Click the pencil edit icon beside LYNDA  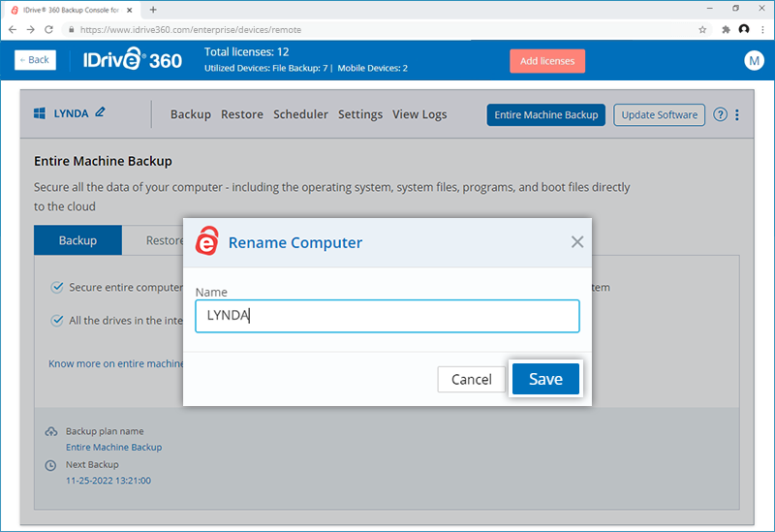[100, 112]
